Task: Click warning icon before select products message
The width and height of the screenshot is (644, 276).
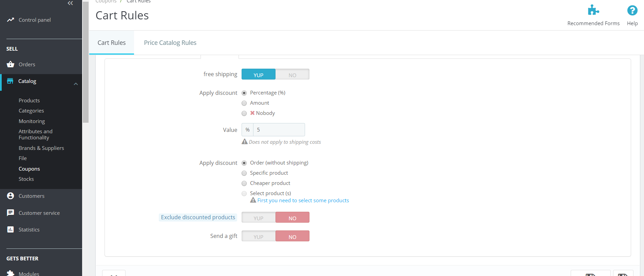Action: tap(253, 200)
